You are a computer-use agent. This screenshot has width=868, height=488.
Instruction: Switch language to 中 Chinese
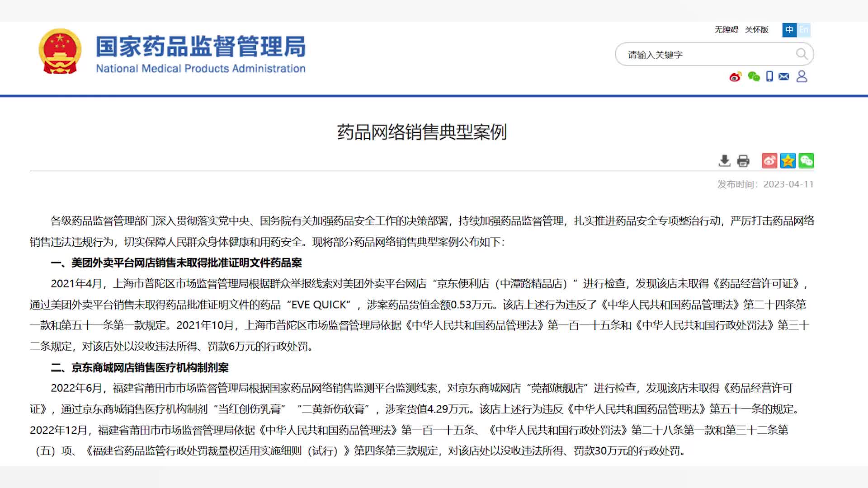click(789, 30)
